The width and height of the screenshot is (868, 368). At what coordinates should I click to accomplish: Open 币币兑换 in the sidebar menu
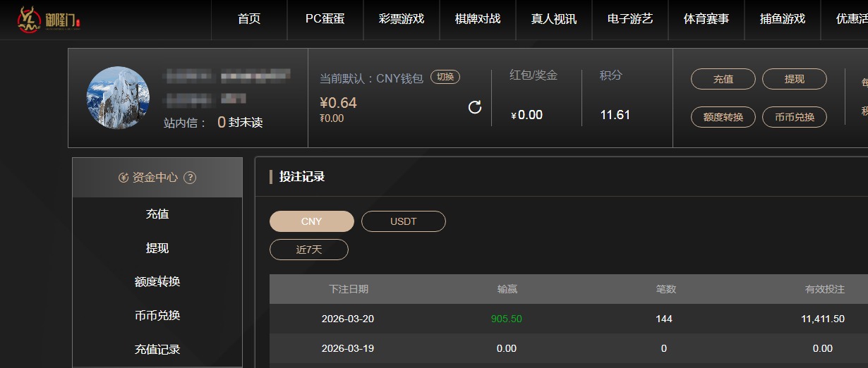click(x=157, y=316)
